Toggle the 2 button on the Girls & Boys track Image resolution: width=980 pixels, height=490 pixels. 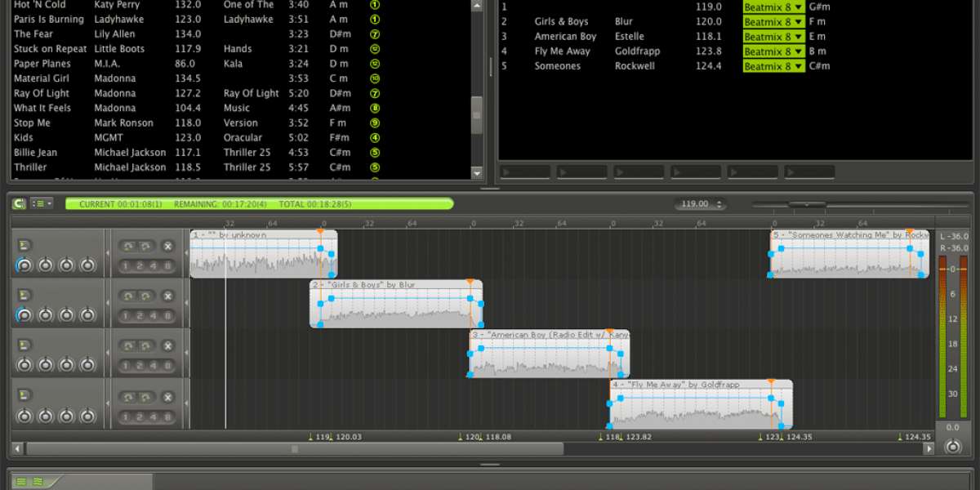(x=139, y=315)
